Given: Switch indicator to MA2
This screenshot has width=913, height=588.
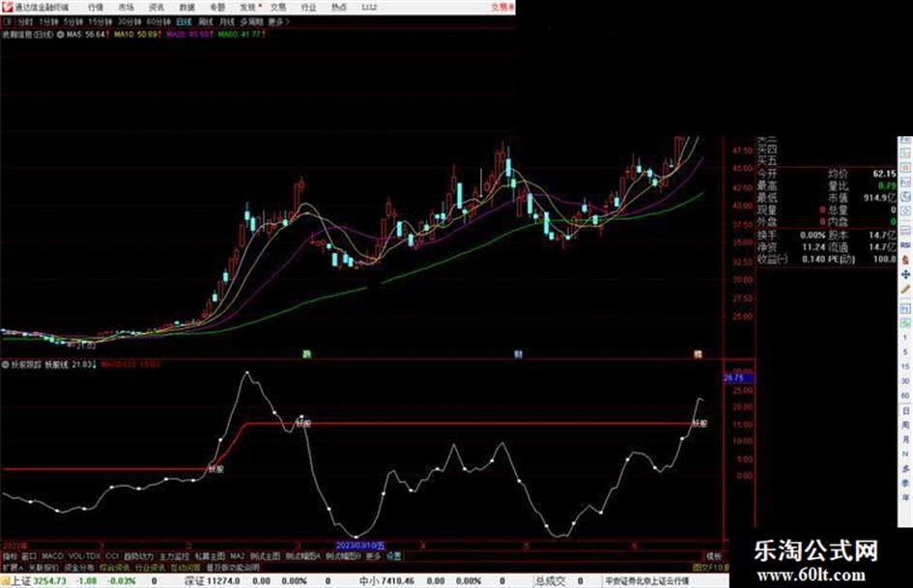Looking at the screenshot, I should pos(238,556).
